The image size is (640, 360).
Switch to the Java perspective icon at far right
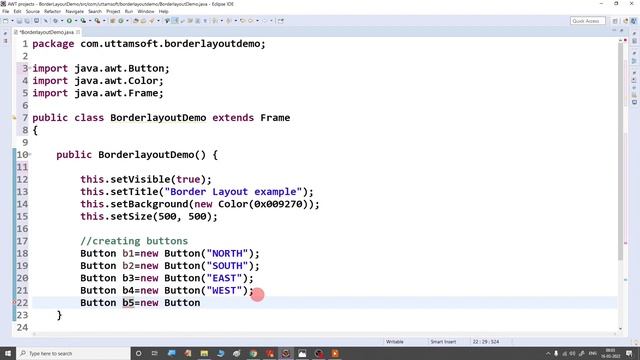tap(633, 21)
